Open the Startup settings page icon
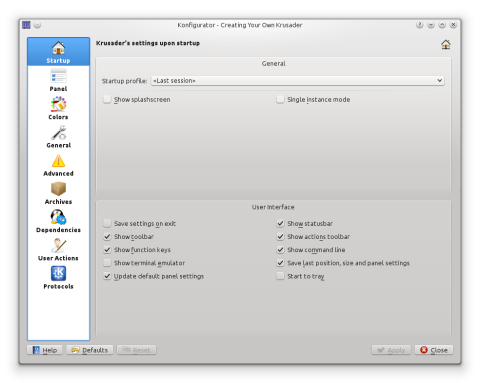Viewport: 480px width, 383px height. point(58,52)
